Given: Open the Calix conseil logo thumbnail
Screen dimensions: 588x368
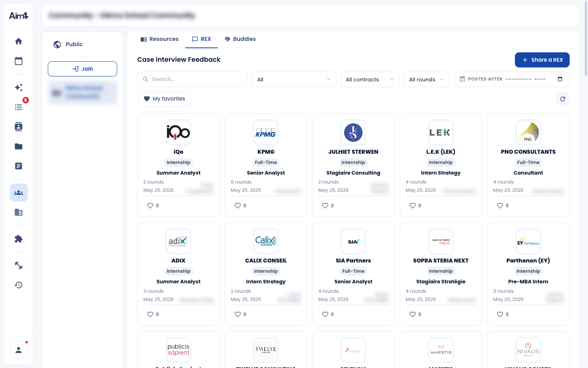Looking at the screenshot, I should (266, 241).
